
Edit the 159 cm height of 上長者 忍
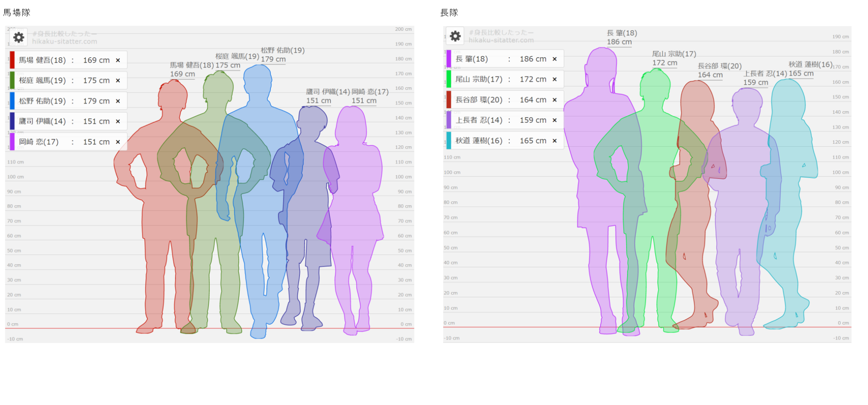533,120
